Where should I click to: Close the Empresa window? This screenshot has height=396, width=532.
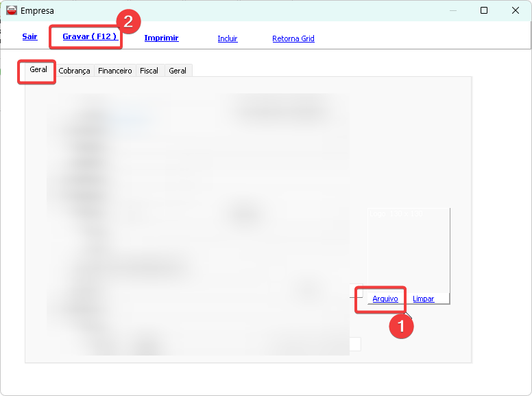515,10
